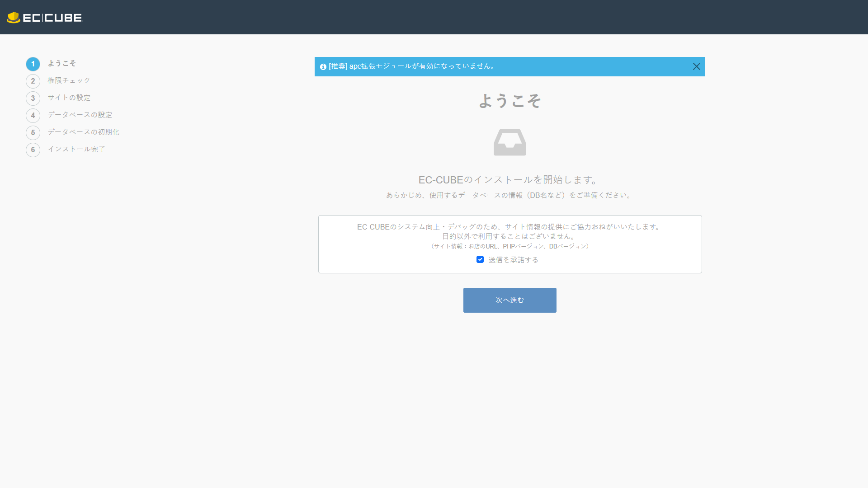This screenshot has height=488, width=868.
Task: Select データベースの初期化 step label
Action: point(83,132)
